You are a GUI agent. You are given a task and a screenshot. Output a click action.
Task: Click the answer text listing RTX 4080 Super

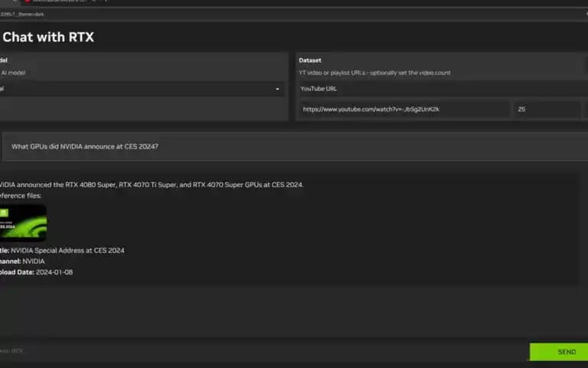click(151, 185)
